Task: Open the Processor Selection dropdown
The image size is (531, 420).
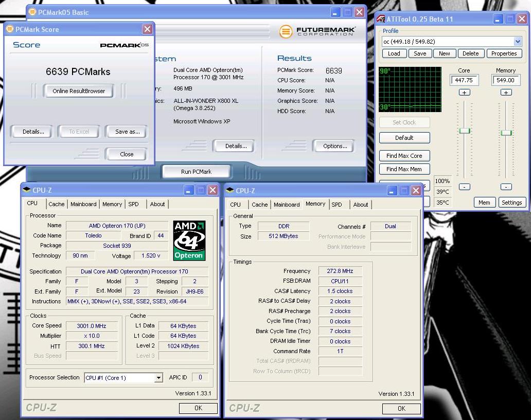Action: click(158, 378)
